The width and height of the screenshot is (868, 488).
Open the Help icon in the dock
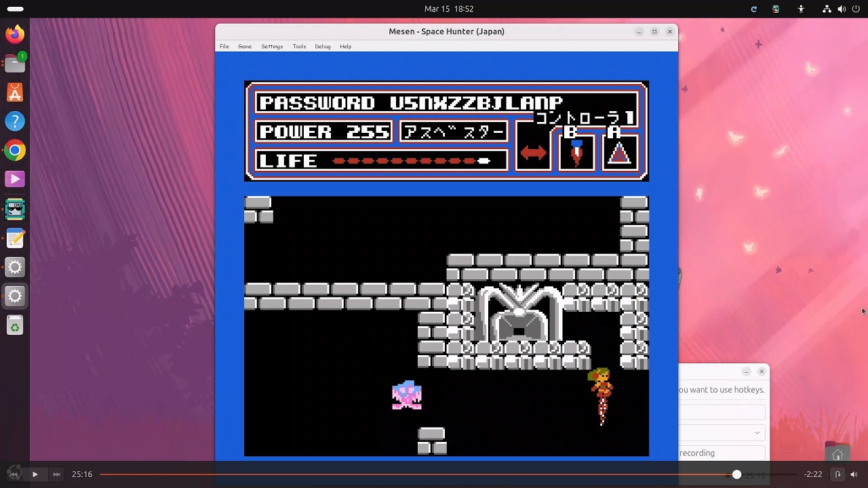point(15,121)
